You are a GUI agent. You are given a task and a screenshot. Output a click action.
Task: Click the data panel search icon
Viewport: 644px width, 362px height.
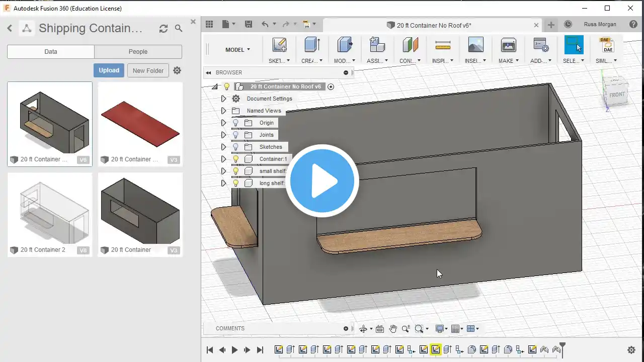tap(179, 29)
